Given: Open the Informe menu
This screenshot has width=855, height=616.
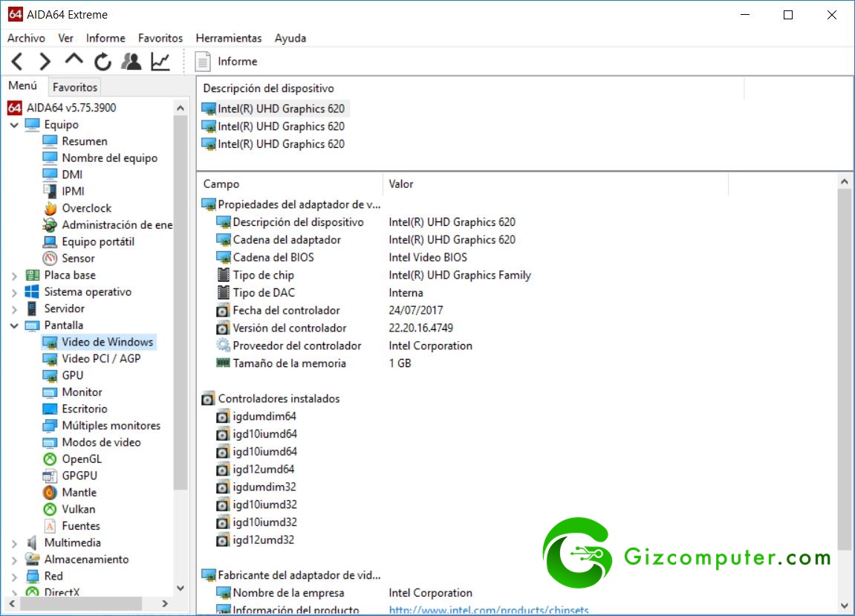Looking at the screenshot, I should pyautogui.click(x=105, y=38).
